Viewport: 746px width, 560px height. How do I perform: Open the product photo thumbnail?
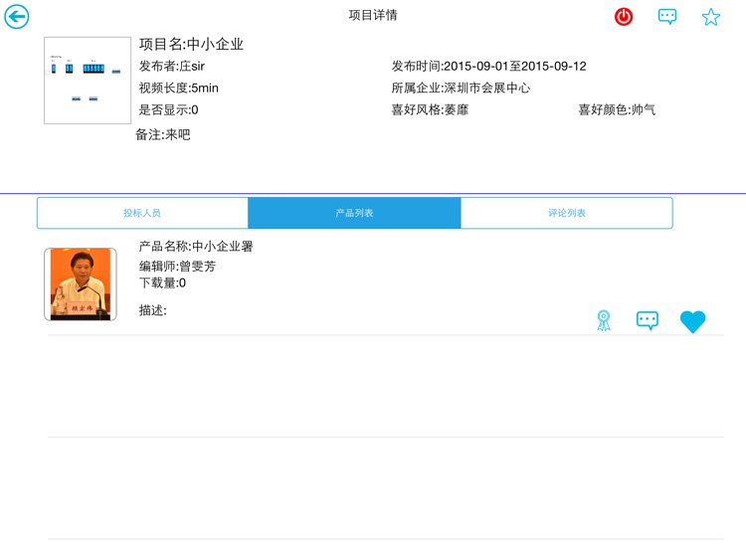[81, 284]
